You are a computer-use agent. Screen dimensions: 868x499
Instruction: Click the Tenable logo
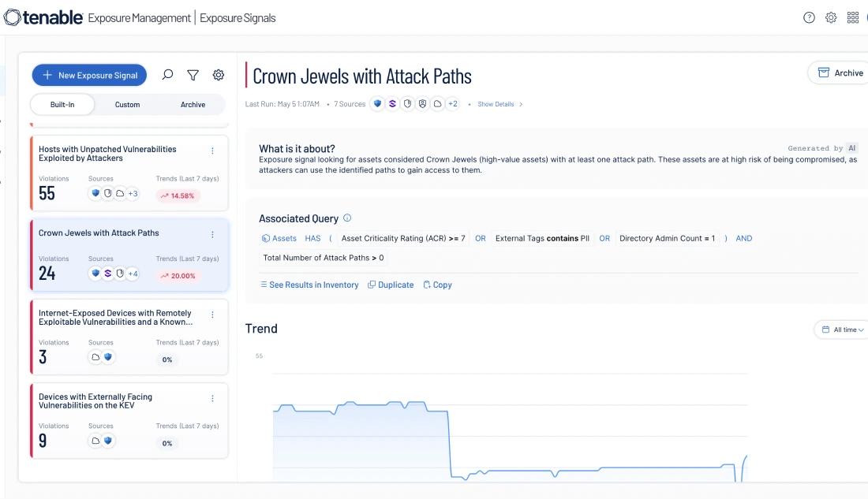pyautogui.click(x=43, y=17)
